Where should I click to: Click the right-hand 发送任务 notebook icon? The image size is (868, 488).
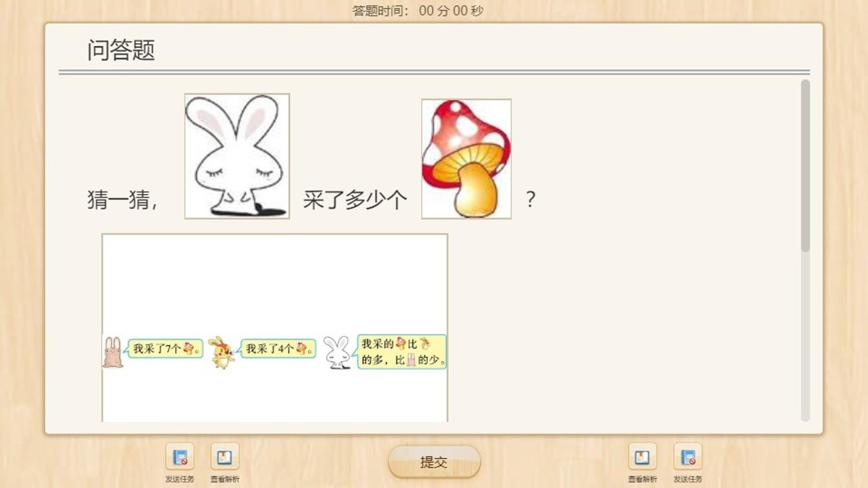(688, 457)
